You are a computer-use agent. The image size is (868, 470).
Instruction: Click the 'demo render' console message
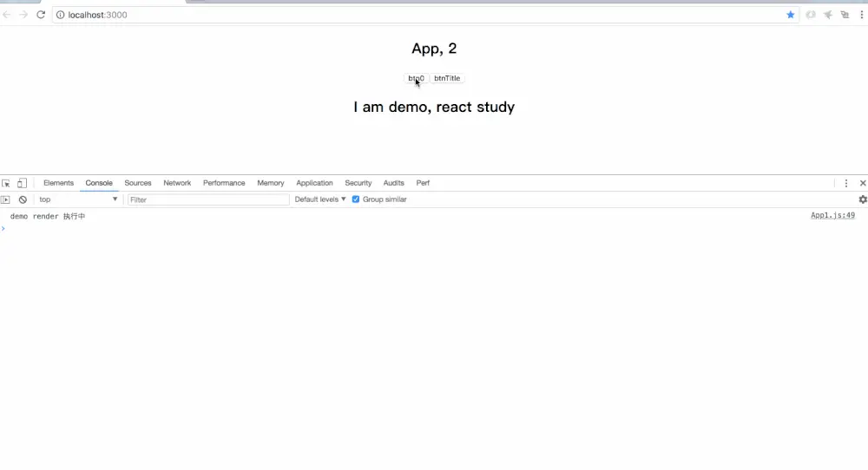tap(48, 216)
